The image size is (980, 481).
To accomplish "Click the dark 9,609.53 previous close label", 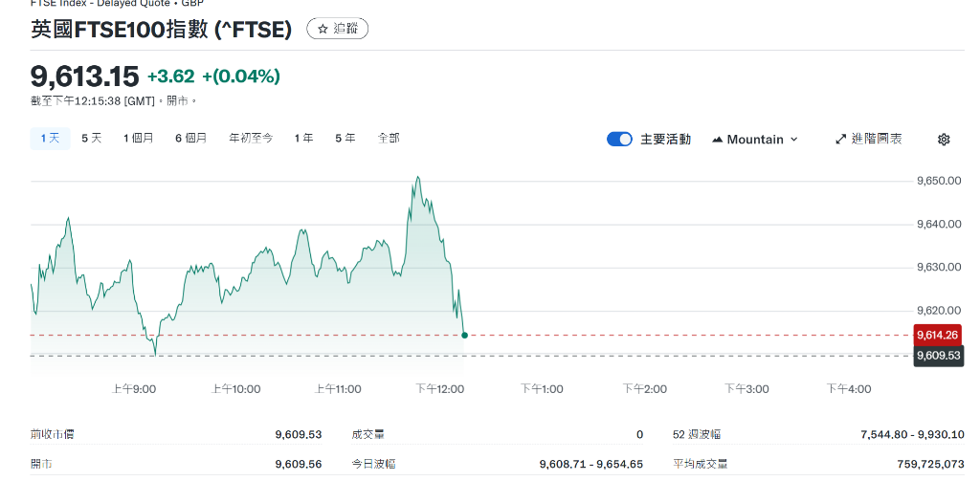I will click(938, 356).
